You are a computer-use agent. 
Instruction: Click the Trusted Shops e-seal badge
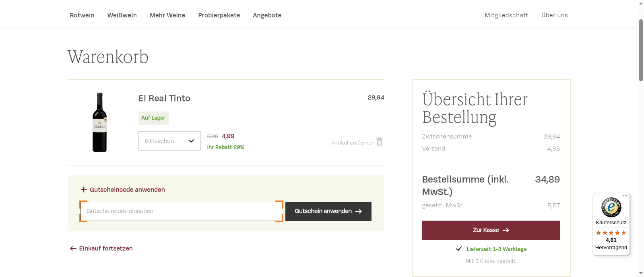pos(611,207)
